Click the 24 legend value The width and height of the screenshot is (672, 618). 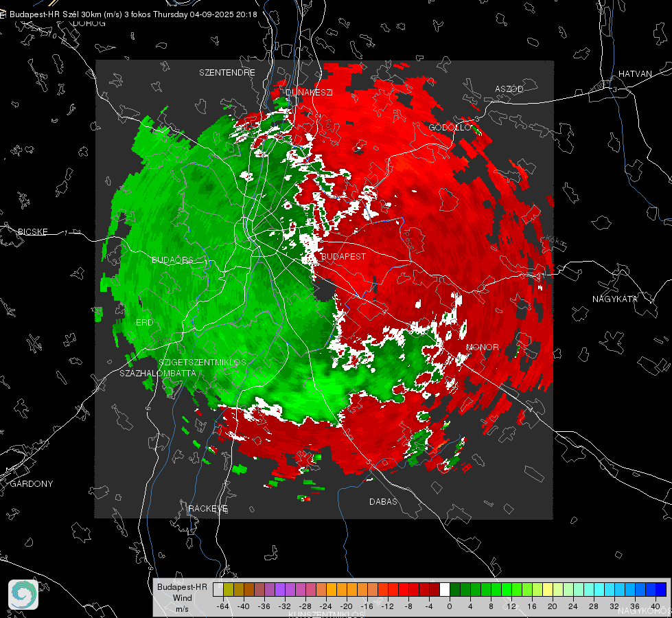pos(573,606)
